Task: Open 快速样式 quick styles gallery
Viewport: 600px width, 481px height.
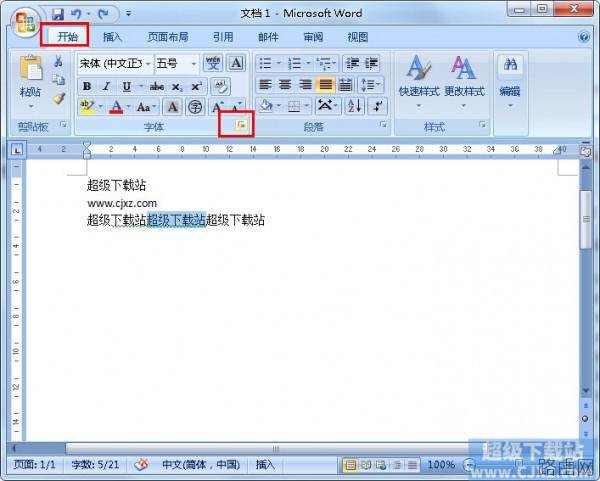Action: [x=419, y=82]
